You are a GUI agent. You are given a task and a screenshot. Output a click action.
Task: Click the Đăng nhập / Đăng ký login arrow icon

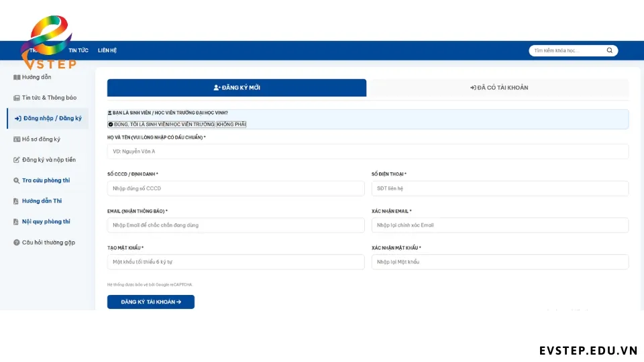coord(18,119)
